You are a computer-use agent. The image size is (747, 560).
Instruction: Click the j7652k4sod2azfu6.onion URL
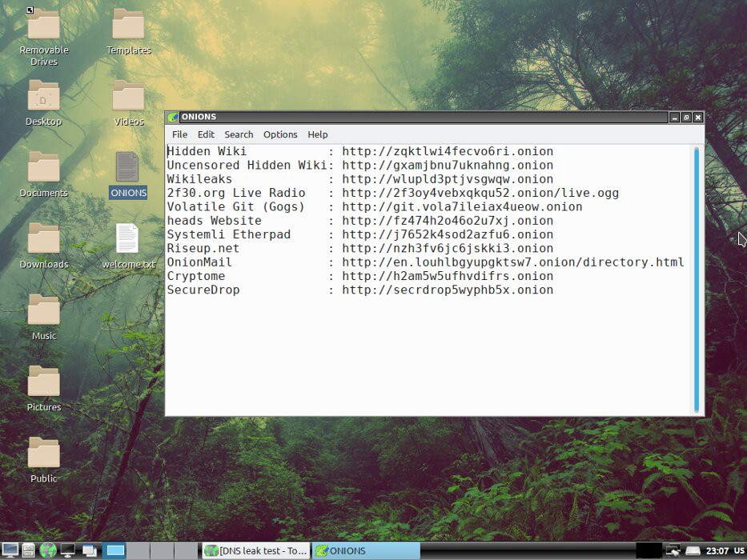pyautogui.click(x=448, y=234)
